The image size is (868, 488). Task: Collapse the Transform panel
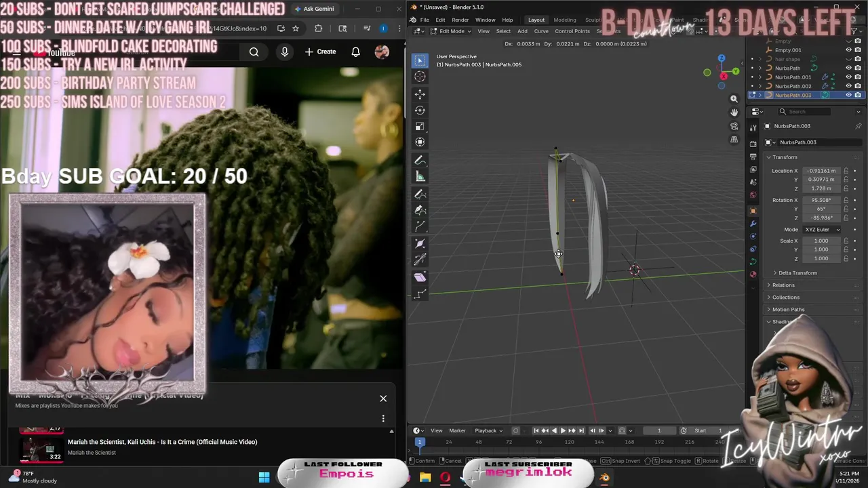pyautogui.click(x=785, y=157)
